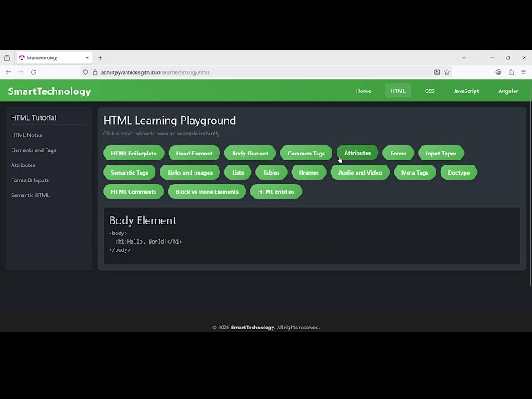Click the shield tracking protection icon

86,72
